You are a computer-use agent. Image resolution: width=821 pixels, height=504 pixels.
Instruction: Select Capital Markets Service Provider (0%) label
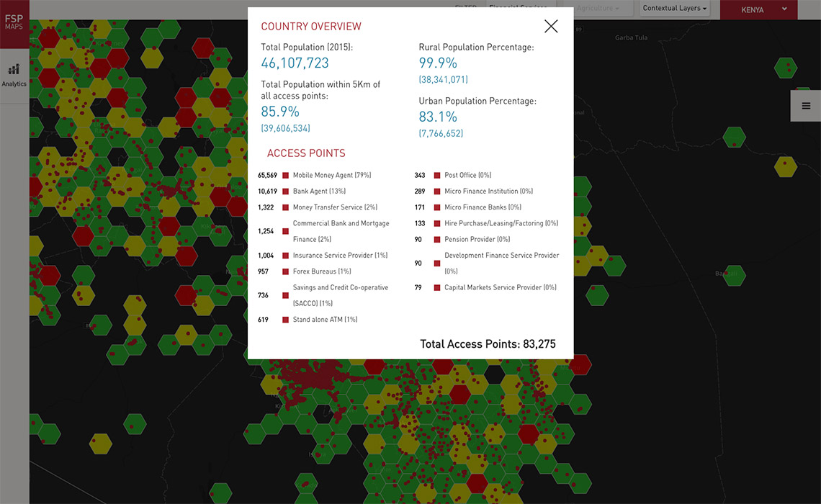point(500,287)
